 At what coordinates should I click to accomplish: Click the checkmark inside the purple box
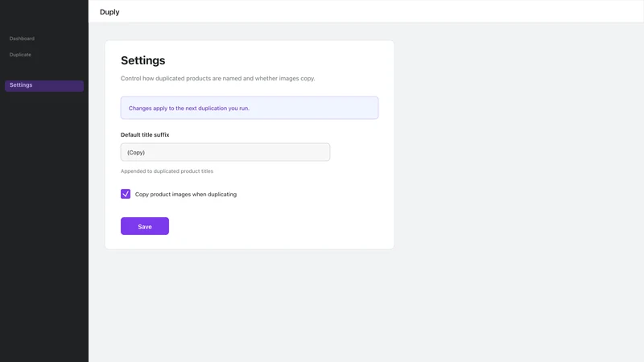click(x=126, y=194)
